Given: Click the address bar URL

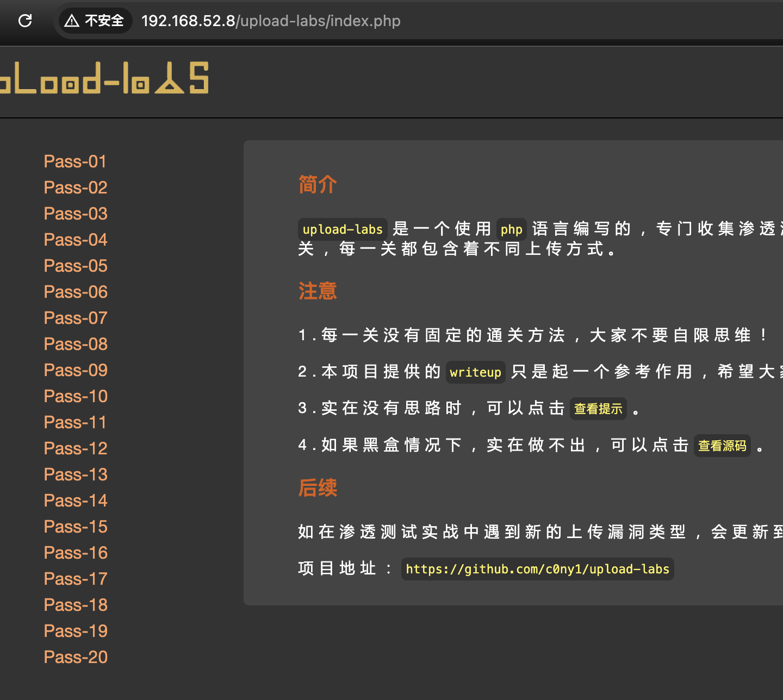Looking at the screenshot, I should 271,21.
